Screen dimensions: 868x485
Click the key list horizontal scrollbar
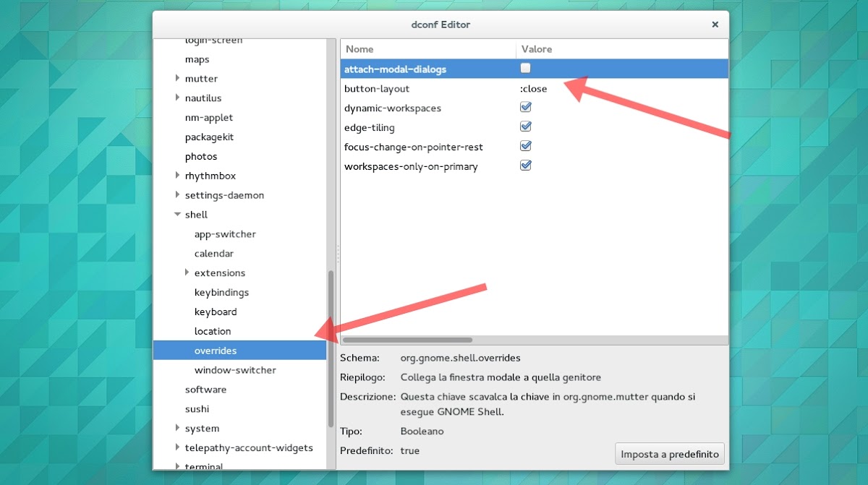[407, 339]
